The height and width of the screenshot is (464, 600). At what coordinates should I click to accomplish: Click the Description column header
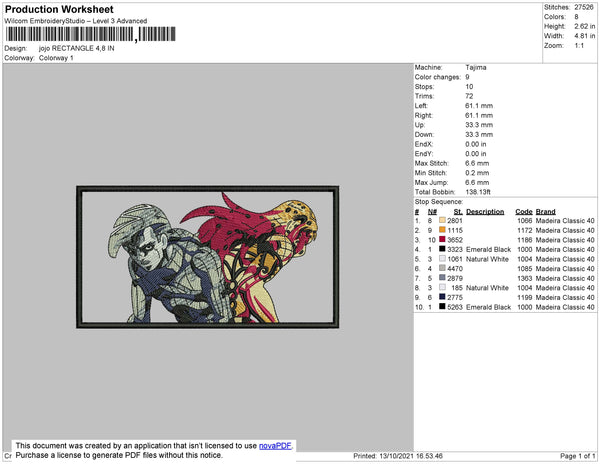tap(485, 212)
